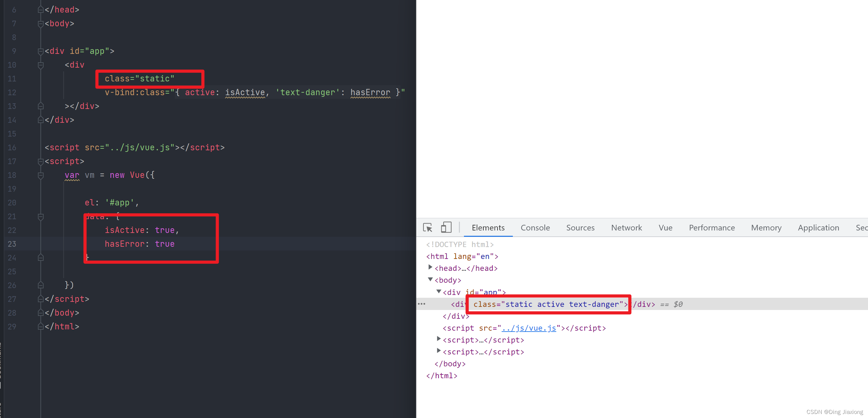Screen dimensions: 868x418
Task: Click the var keyword at line 18
Action: [72, 175]
